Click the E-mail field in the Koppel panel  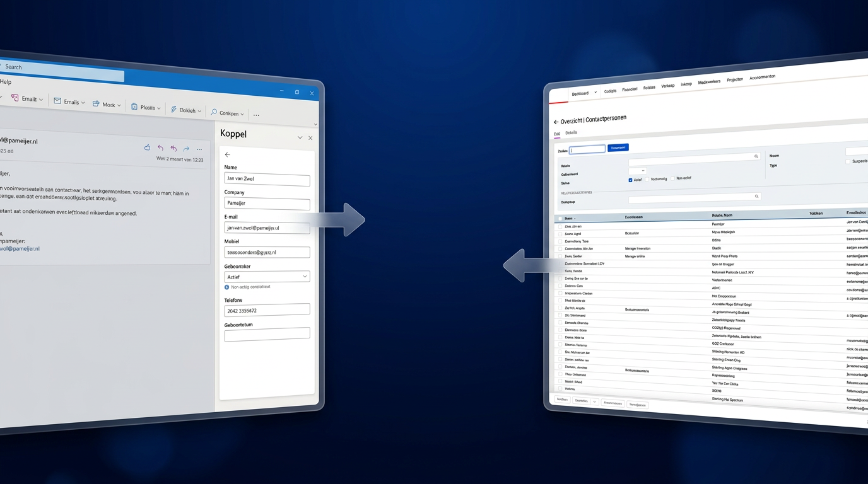coord(267,228)
